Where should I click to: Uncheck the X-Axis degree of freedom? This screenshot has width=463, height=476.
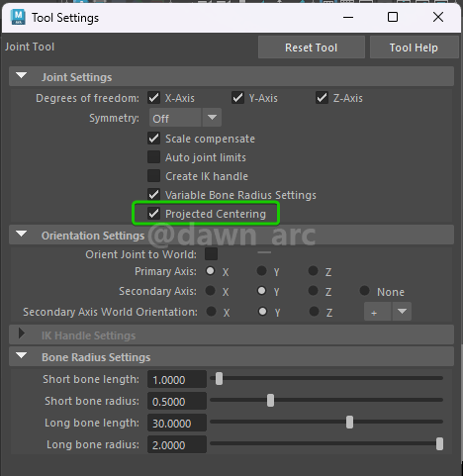point(154,98)
